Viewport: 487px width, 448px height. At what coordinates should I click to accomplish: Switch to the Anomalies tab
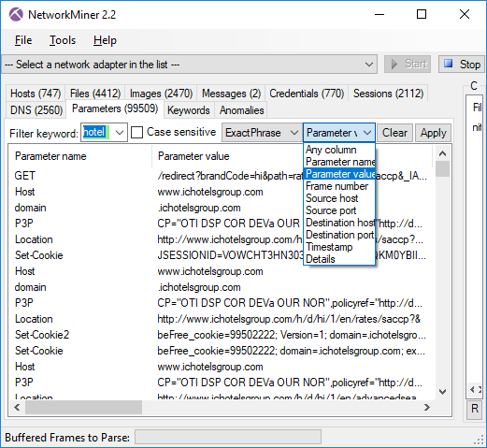point(241,110)
